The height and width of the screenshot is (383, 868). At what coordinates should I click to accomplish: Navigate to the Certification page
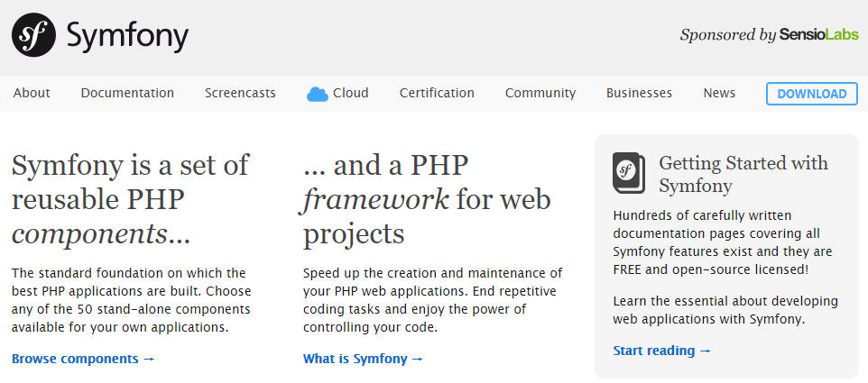437,93
